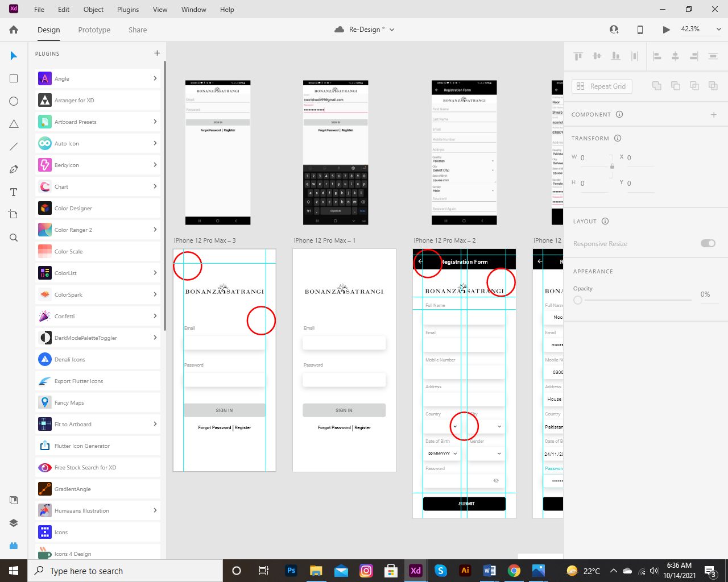This screenshot has height=582, width=728.
Task: Select the Pen tool
Action: (13, 169)
